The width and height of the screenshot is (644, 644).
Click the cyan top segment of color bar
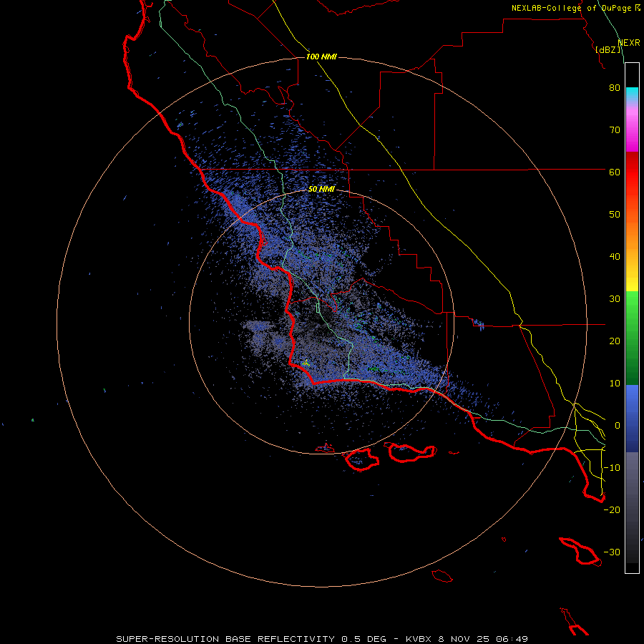pyautogui.click(x=632, y=92)
